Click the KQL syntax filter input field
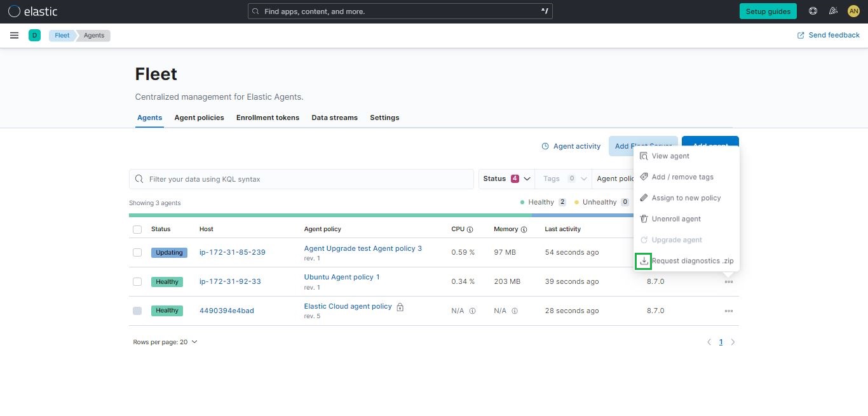This screenshot has height=416, width=868. click(x=301, y=178)
